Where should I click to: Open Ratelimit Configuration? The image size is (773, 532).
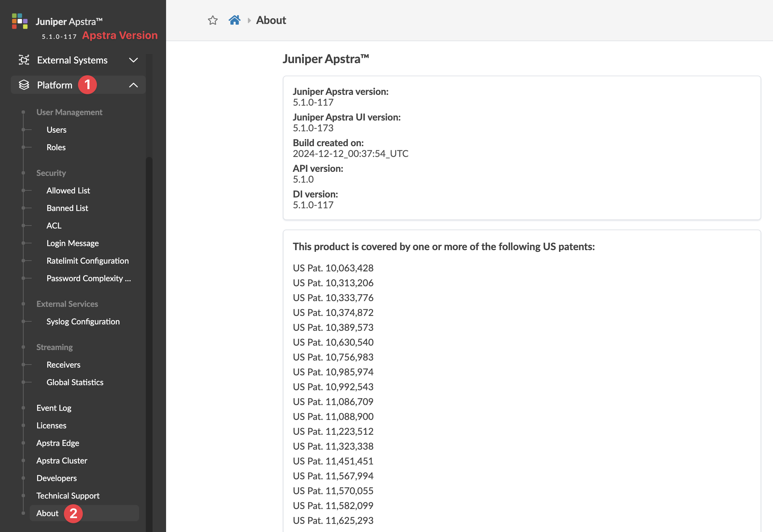(x=87, y=261)
